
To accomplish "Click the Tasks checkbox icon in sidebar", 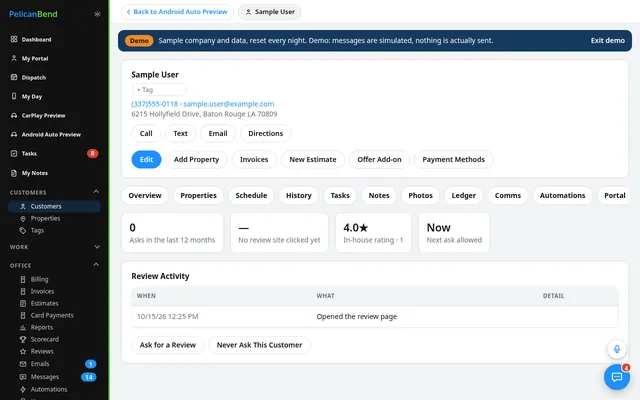I will coord(14,153).
